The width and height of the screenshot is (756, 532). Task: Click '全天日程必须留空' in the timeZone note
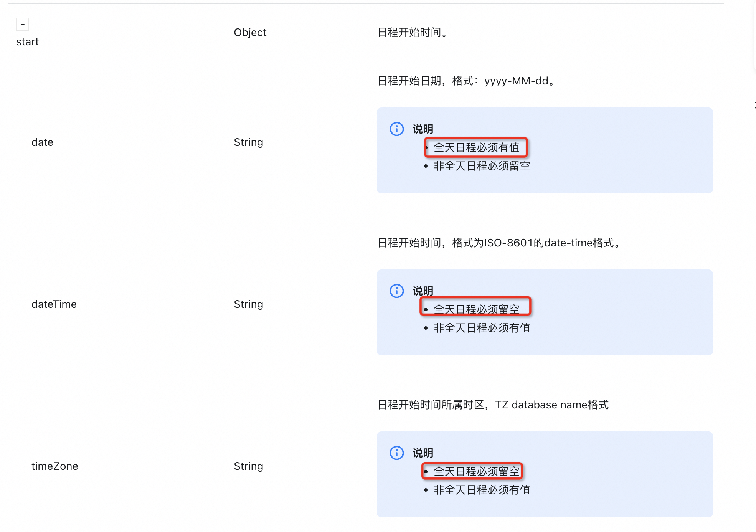pos(477,472)
